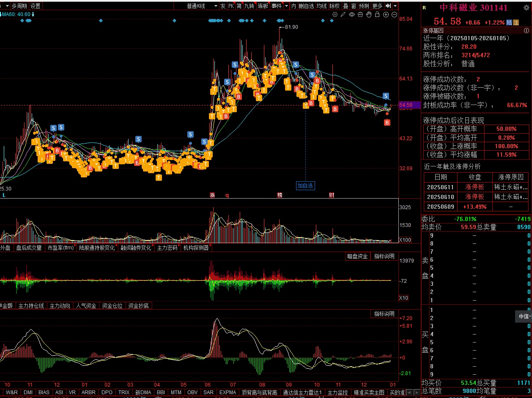Switch to the 盘后成交量 tab
Screen dimensions: 532x398
point(29,248)
